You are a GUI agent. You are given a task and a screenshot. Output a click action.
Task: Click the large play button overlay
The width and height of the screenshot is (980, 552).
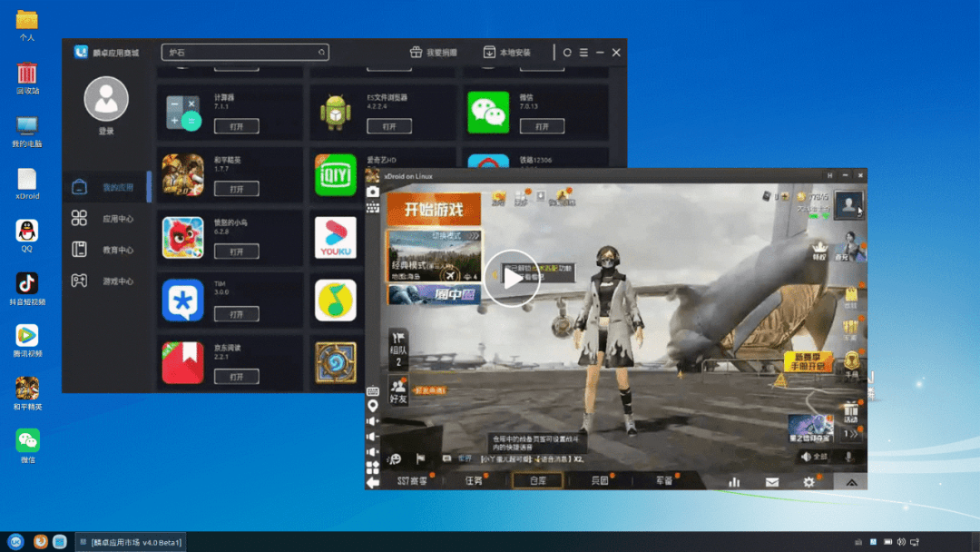[512, 278]
